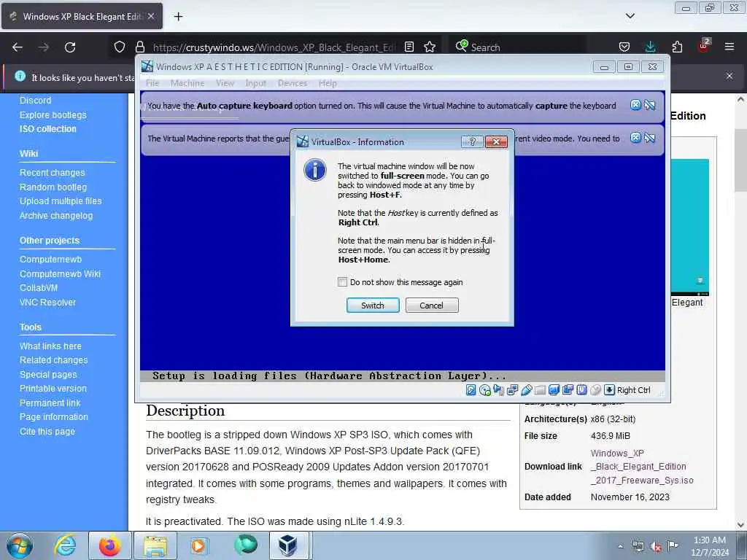Open VirtualBox File menu
Viewport: 747px width, 560px height.
pos(152,83)
